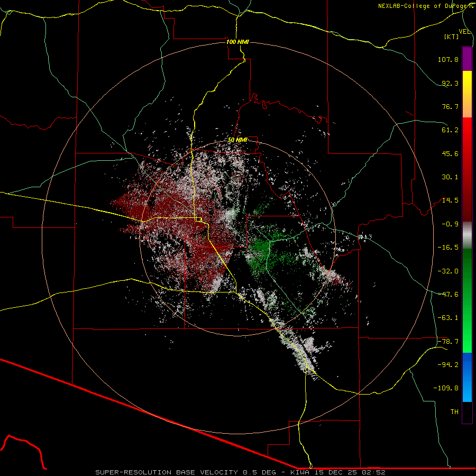Click the 92.3 legend value
This screenshot has width=476, height=476.
click(450, 83)
